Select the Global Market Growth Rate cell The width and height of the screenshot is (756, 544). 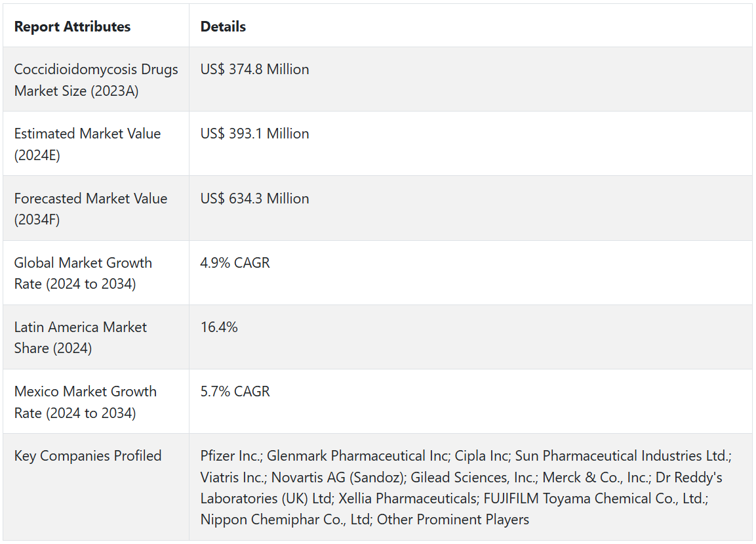pyautogui.click(x=83, y=273)
